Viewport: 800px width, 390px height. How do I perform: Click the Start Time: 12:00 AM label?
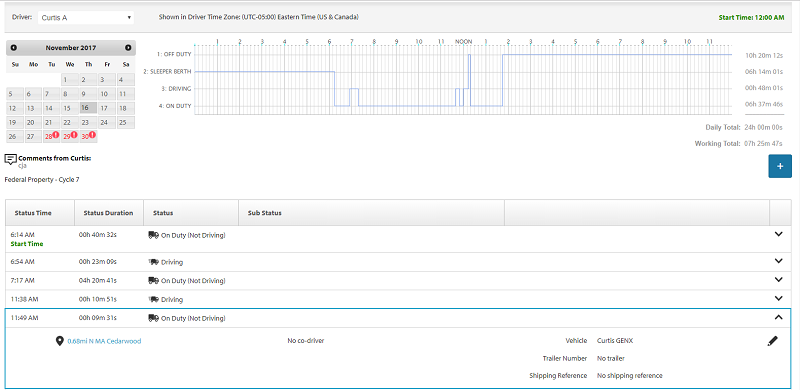click(751, 17)
